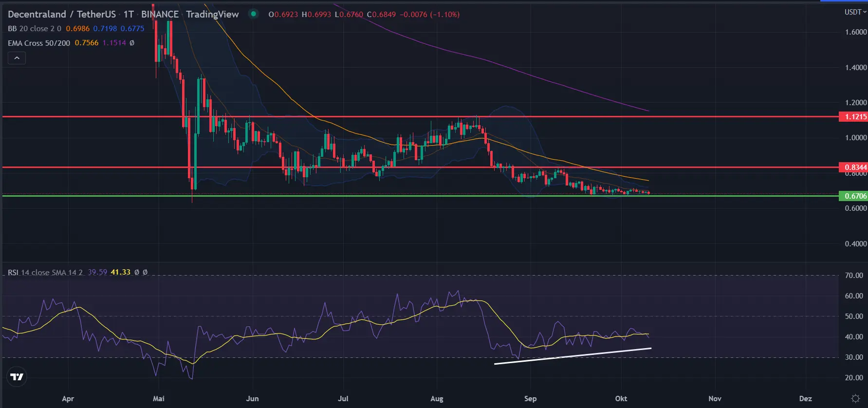Click the Aug label on time axis
Screen dimensions: 868x408
tap(437, 398)
